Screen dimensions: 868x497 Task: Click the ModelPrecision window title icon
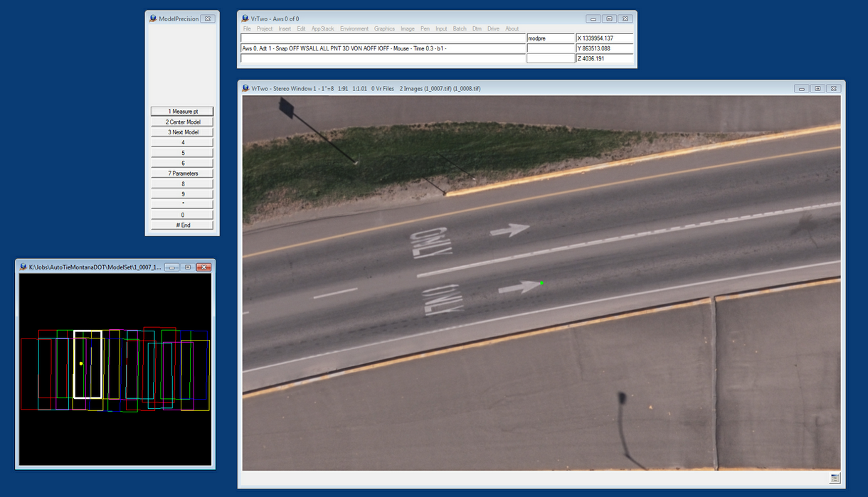153,18
